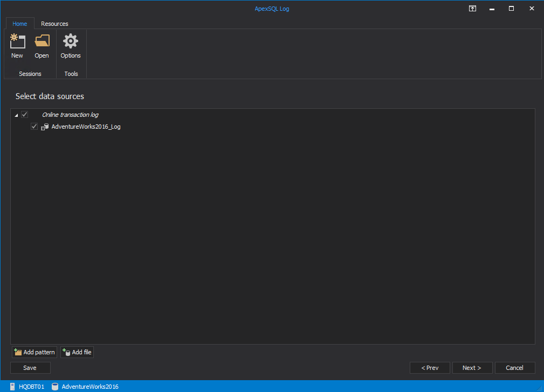Select the AdventureWorks2016_Log tree item
Screen dimensions: 544x392
pos(86,127)
